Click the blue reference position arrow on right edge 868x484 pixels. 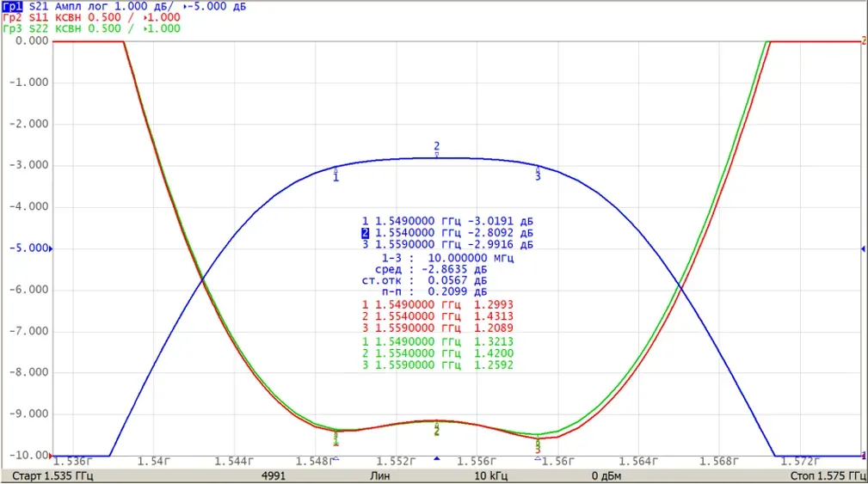click(x=863, y=249)
